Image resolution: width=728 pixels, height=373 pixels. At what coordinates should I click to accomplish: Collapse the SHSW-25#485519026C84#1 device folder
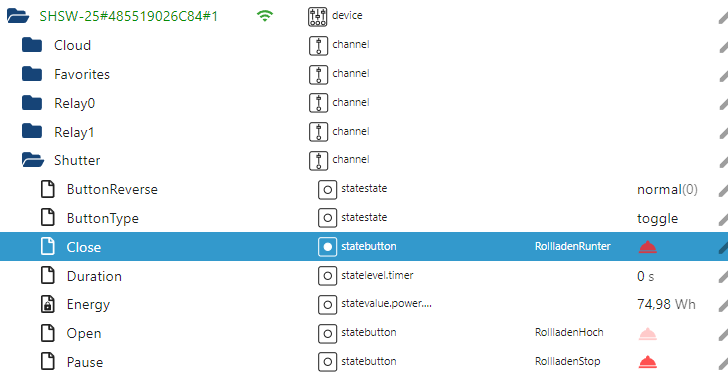click(x=18, y=16)
